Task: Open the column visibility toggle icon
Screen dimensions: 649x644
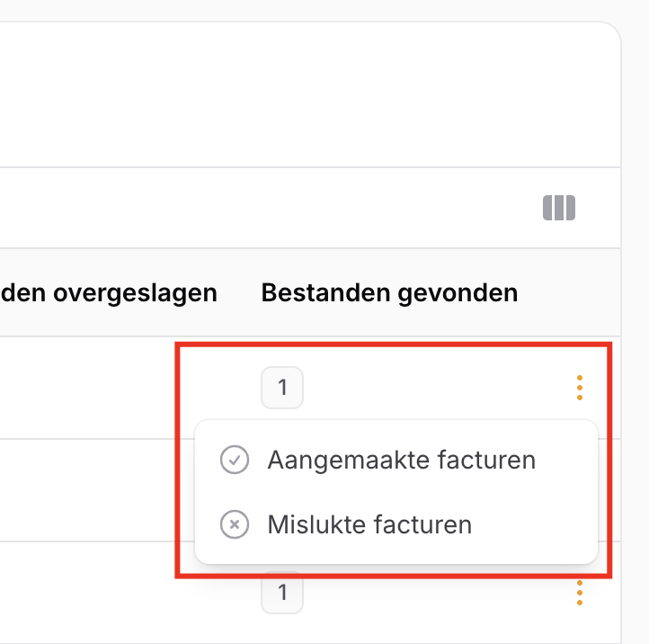Action: [x=558, y=208]
